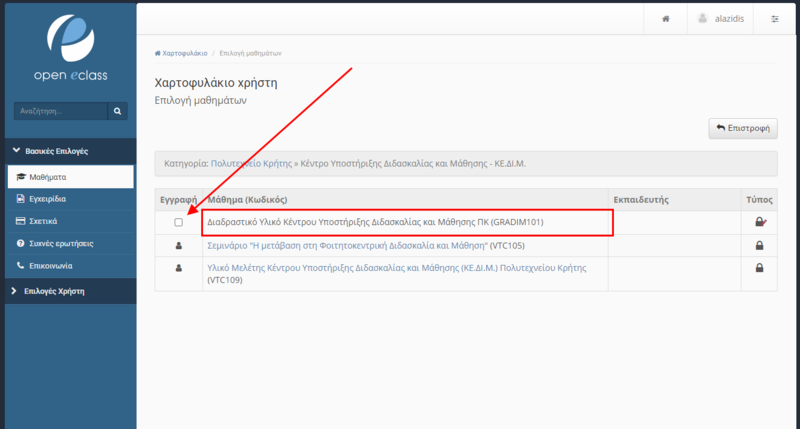800x429 pixels.
Task: Open Εγχειρίδια in the sidebar
Action: coord(70,199)
